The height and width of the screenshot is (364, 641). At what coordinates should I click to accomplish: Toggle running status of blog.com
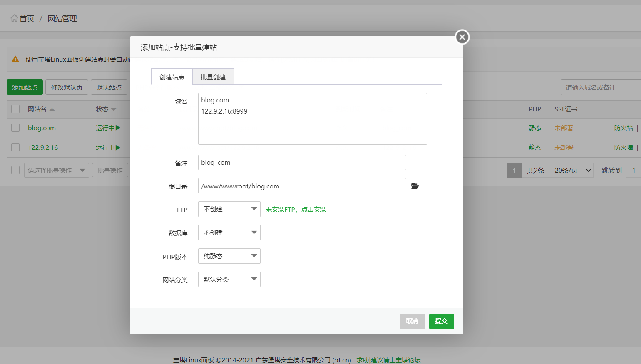tap(108, 128)
